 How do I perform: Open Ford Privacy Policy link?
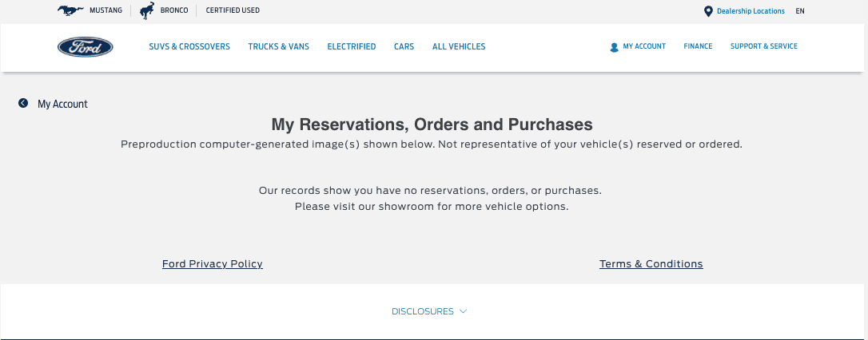pyautogui.click(x=213, y=263)
